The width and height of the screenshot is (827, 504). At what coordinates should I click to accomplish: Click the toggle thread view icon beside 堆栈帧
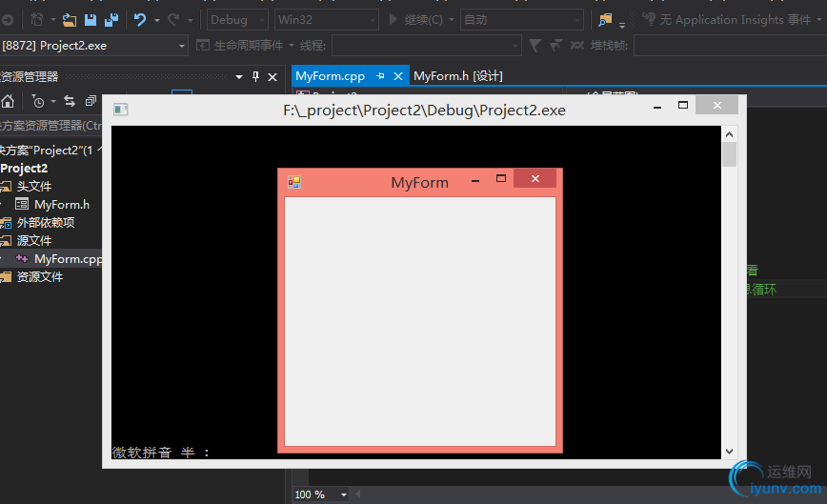(x=577, y=46)
